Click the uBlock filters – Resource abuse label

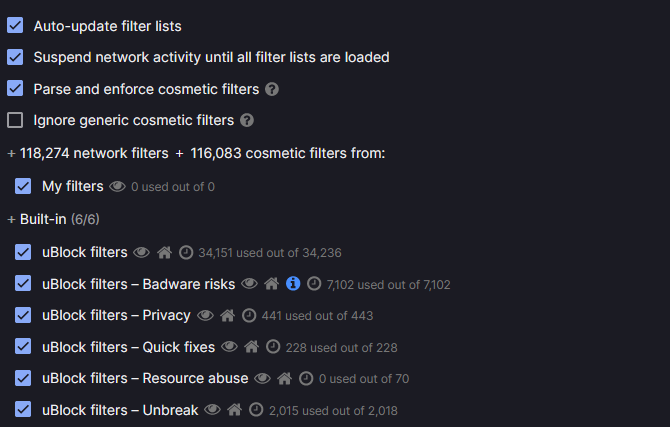[x=144, y=378]
